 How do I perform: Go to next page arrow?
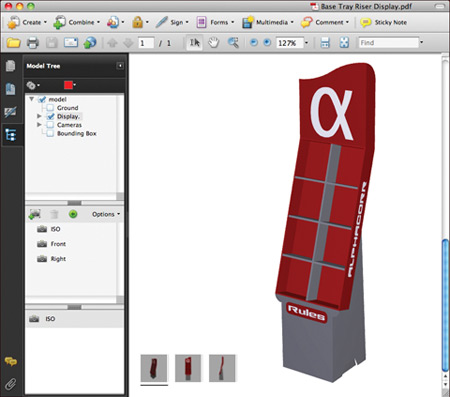(x=128, y=43)
